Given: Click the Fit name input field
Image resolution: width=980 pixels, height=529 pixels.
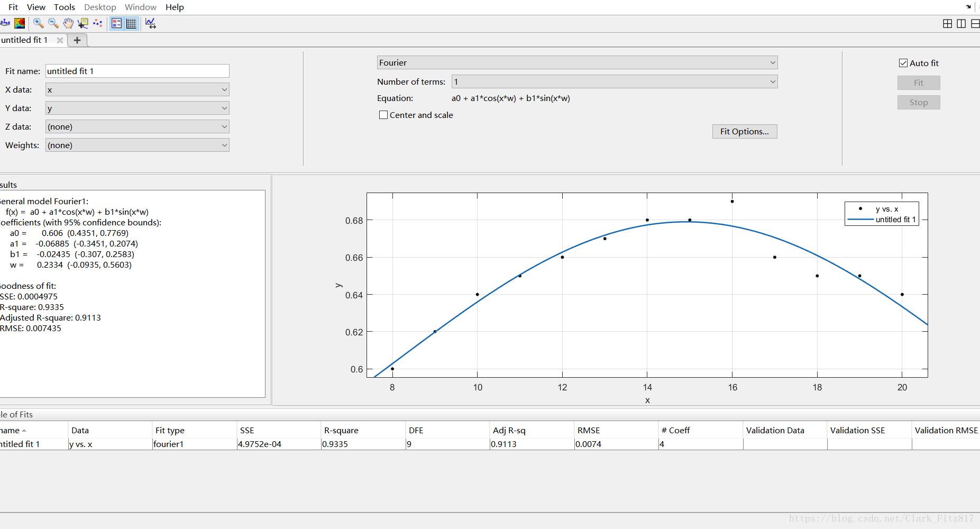Looking at the screenshot, I should (x=137, y=71).
